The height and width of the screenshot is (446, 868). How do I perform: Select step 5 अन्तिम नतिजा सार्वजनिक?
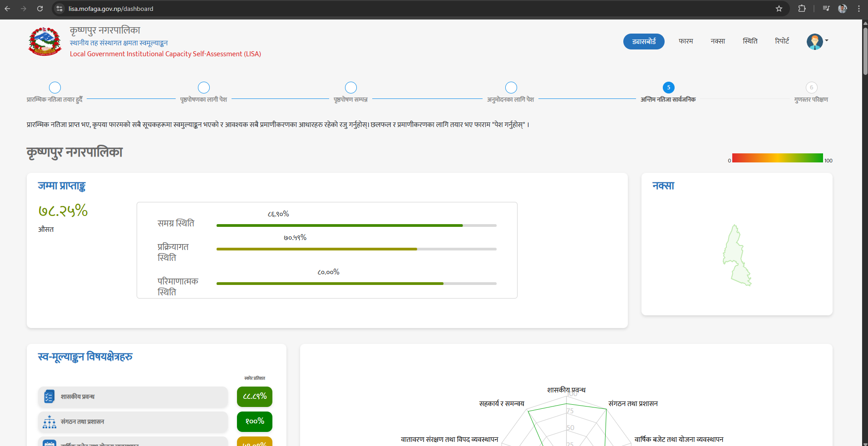668,88
